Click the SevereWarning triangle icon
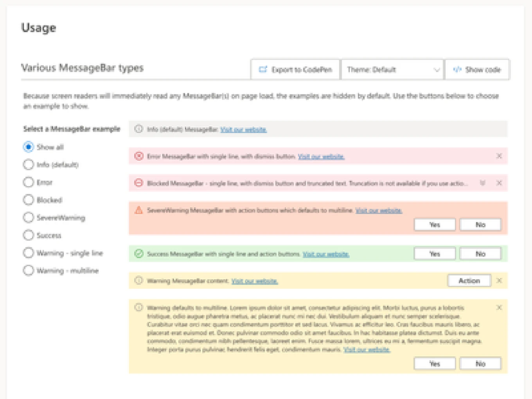This screenshot has height=399, width=532. (x=139, y=210)
